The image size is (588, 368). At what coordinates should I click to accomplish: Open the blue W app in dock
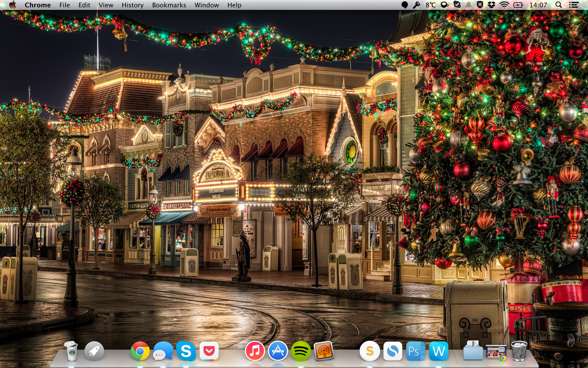coord(438,351)
